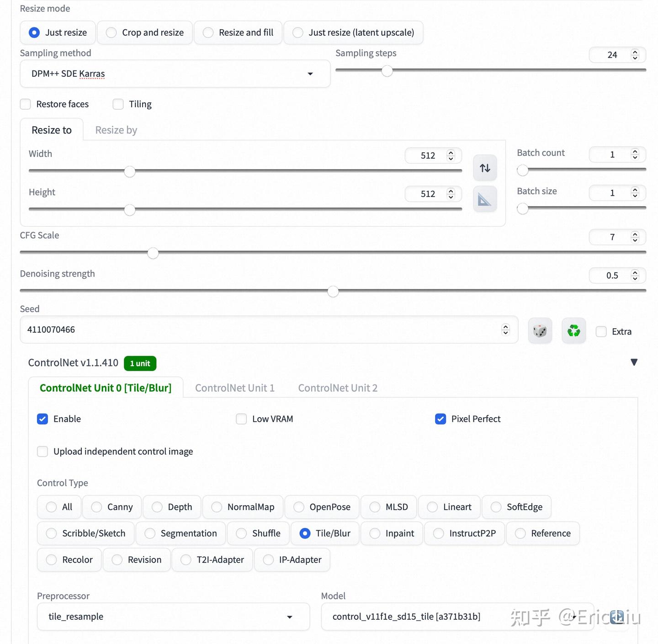Click the aspect ratio triangle ruler icon
This screenshot has height=644, width=658.
pyautogui.click(x=485, y=199)
